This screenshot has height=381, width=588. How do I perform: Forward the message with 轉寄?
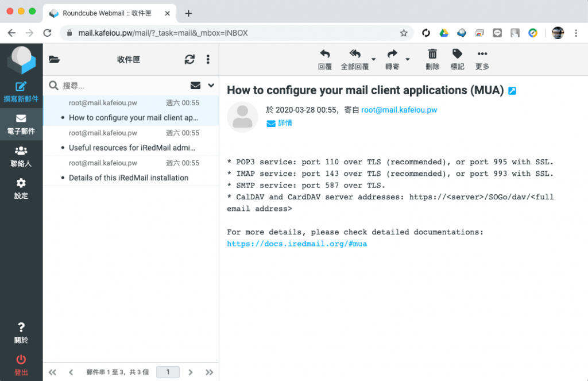pyautogui.click(x=392, y=60)
